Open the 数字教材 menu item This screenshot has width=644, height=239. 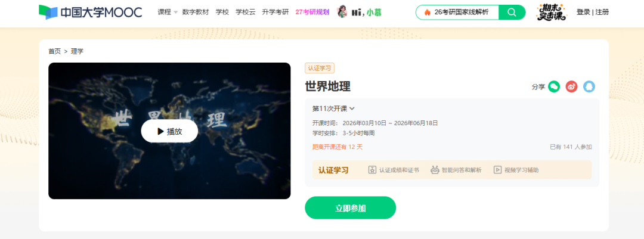point(196,13)
